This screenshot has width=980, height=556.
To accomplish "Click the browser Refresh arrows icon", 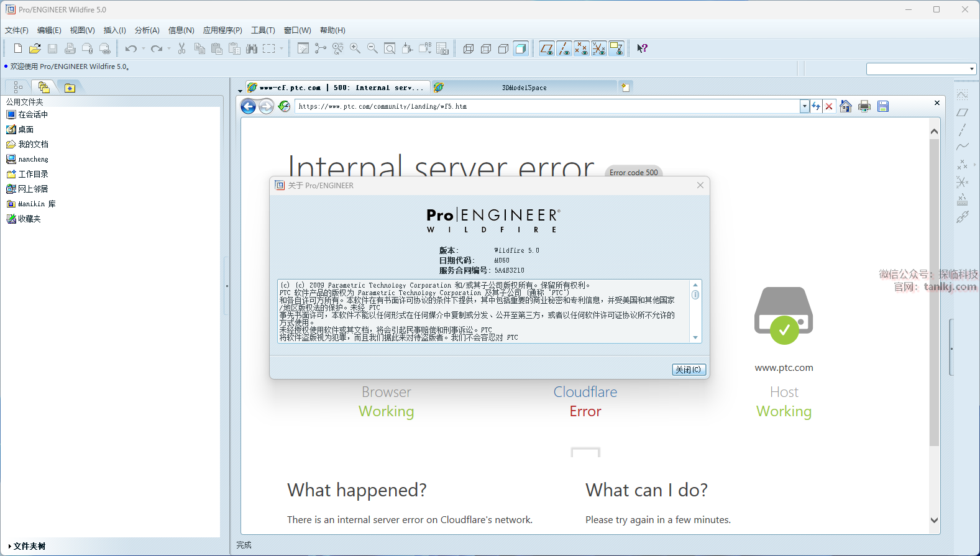I will (816, 106).
